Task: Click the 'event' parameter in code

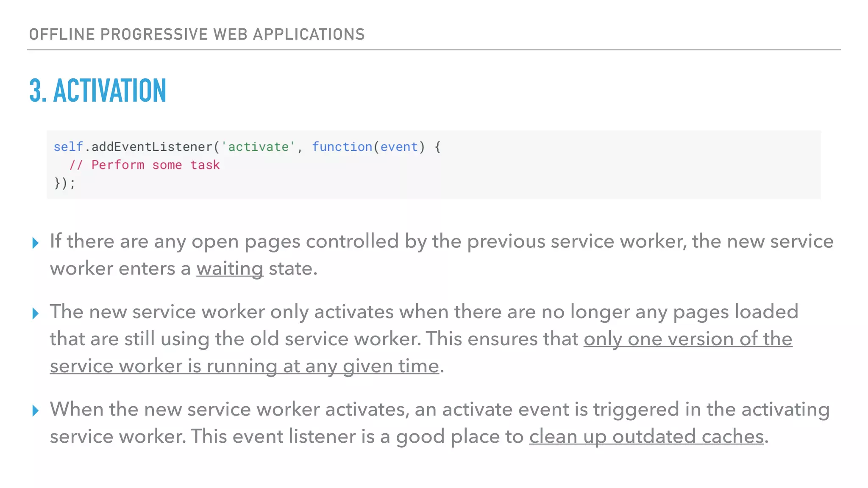Action: 399,147
